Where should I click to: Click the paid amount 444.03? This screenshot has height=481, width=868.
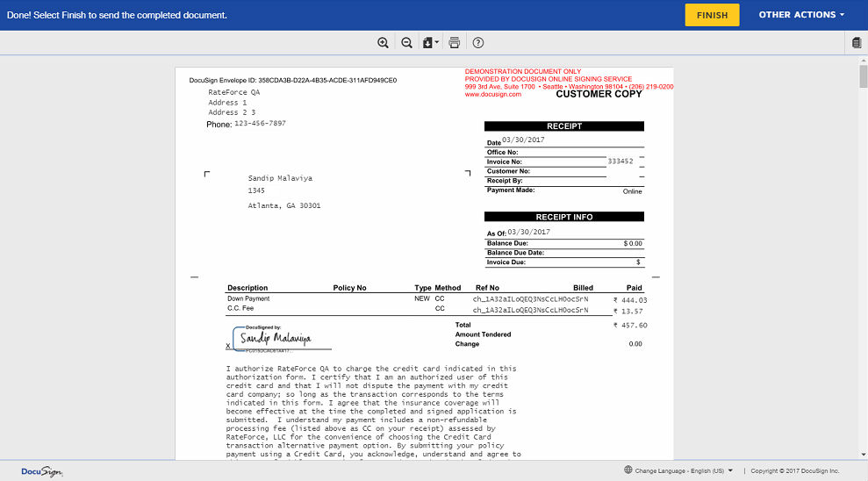(x=630, y=300)
